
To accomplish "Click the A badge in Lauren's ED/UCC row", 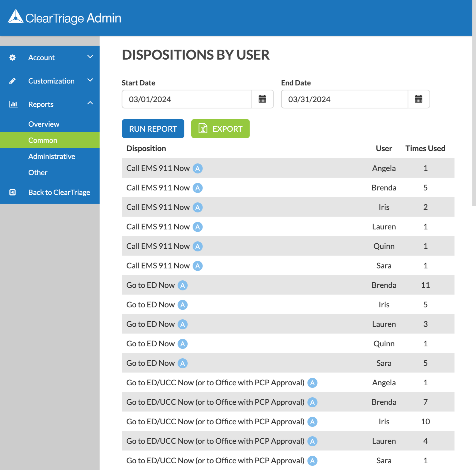I will 313,441.
